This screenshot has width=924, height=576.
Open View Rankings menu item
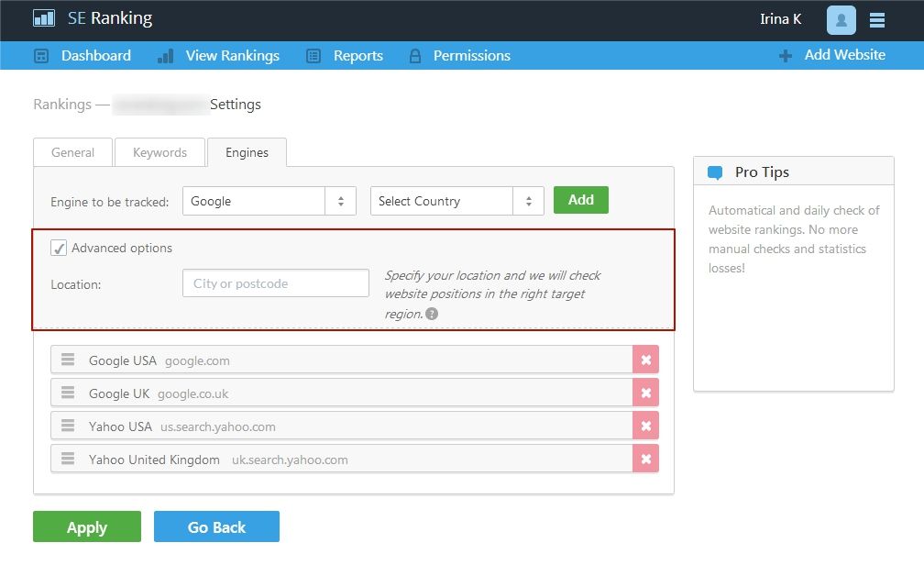[x=233, y=55]
